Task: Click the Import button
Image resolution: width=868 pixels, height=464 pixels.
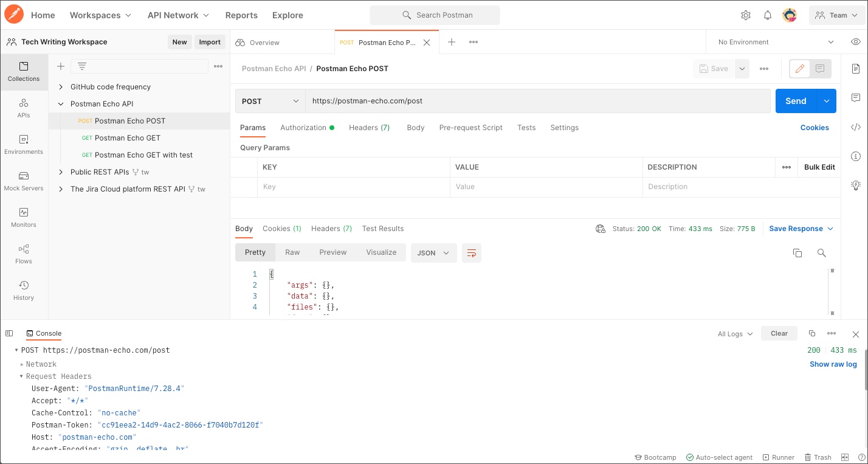Action: (210, 42)
